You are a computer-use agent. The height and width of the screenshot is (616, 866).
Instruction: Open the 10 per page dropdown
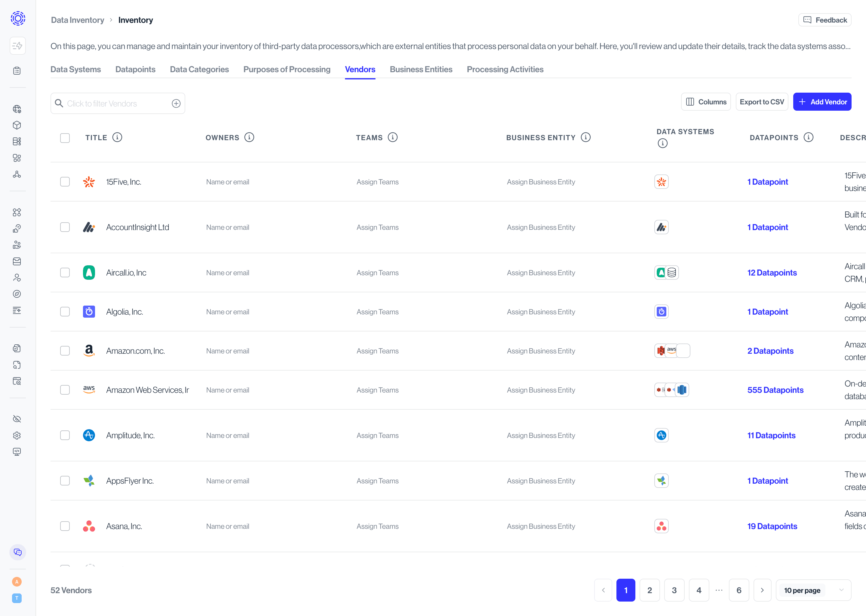coord(813,591)
